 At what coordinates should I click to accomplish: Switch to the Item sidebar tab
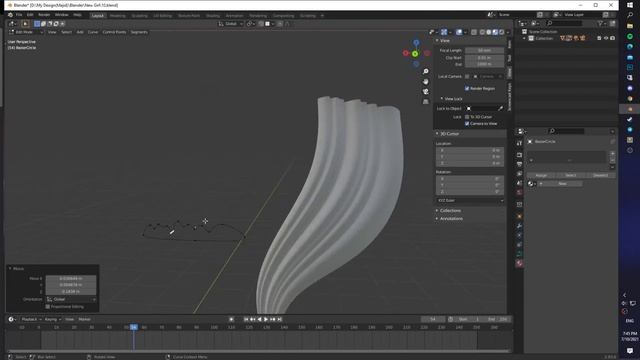(509, 44)
